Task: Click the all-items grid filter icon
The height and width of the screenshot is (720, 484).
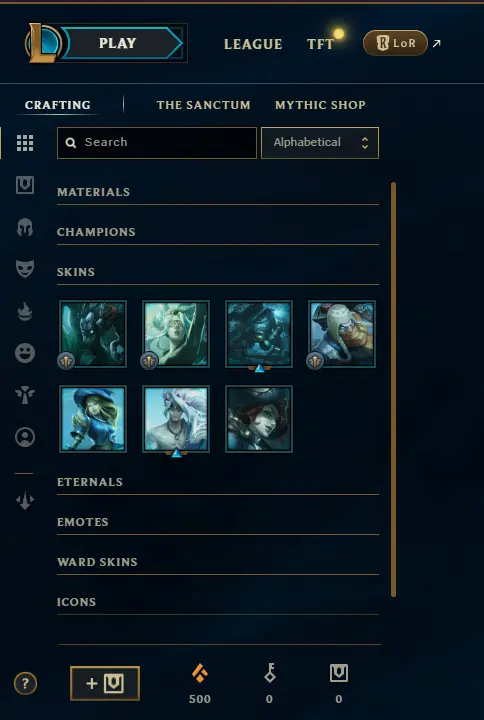Action: point(25,143)
